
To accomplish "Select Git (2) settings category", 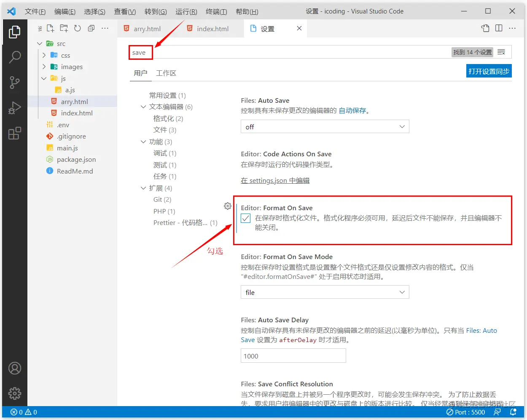I will 162,199.
